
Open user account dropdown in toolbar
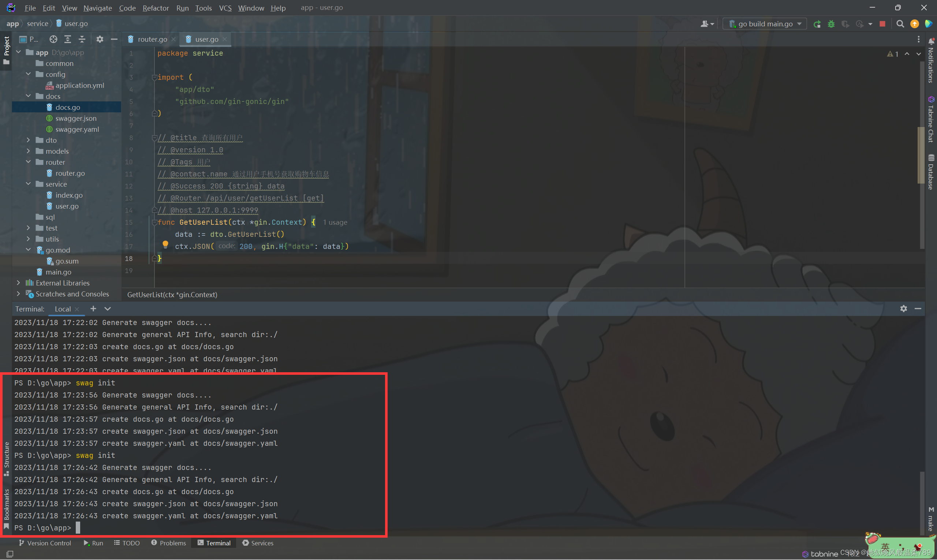[707, 24]
